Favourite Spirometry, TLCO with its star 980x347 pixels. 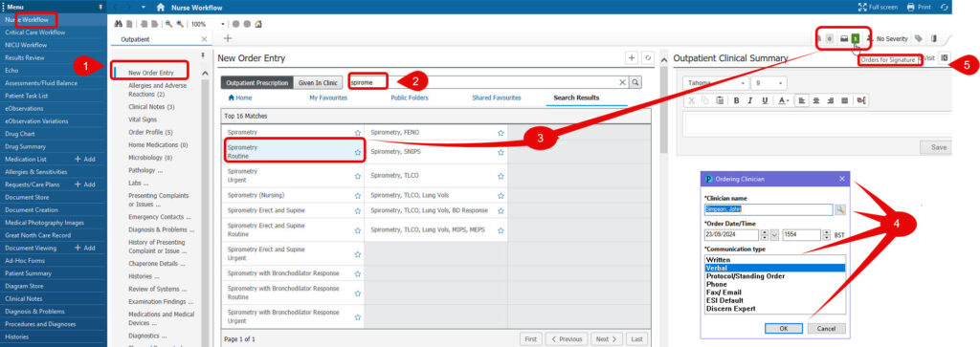(x=501, y=177)
